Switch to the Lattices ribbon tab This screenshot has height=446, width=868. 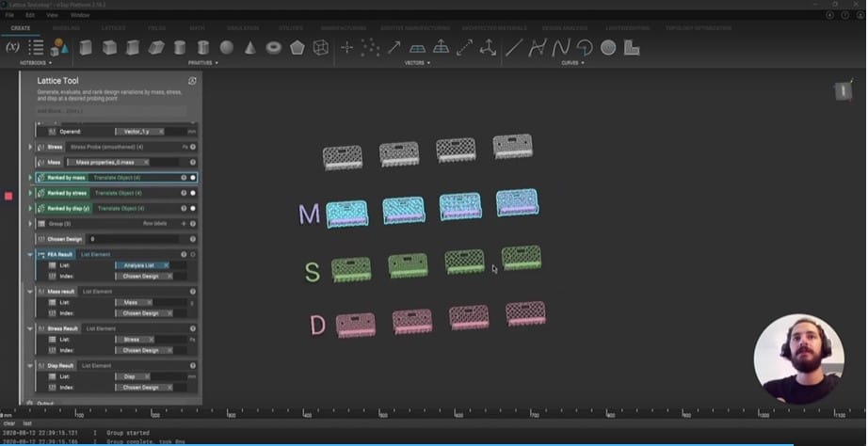pyautogui.click(x=114, y=28)
